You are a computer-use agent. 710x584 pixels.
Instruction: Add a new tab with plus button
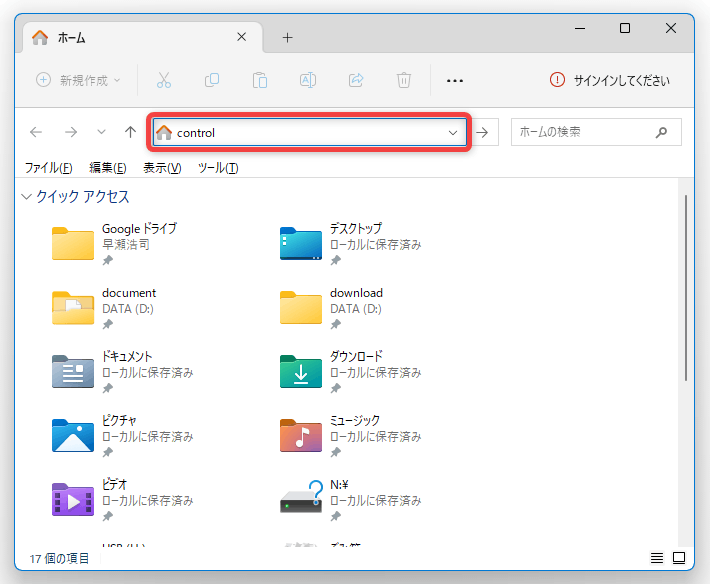[x=288, y=38]
